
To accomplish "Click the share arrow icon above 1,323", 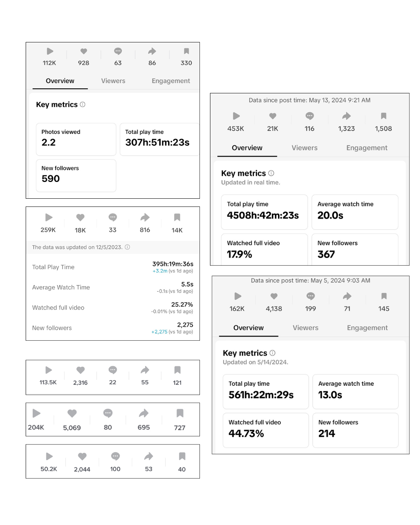I will pyautogui.click(x=346, y=116).
